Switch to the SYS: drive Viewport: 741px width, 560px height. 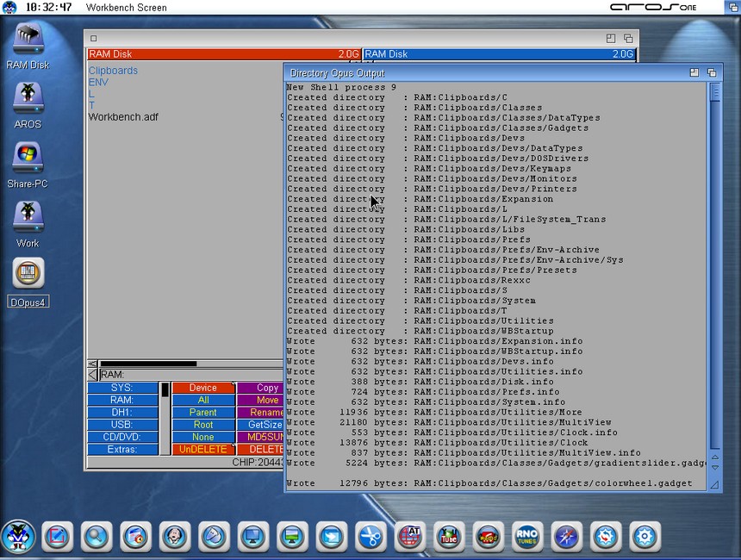pos(121,389)
